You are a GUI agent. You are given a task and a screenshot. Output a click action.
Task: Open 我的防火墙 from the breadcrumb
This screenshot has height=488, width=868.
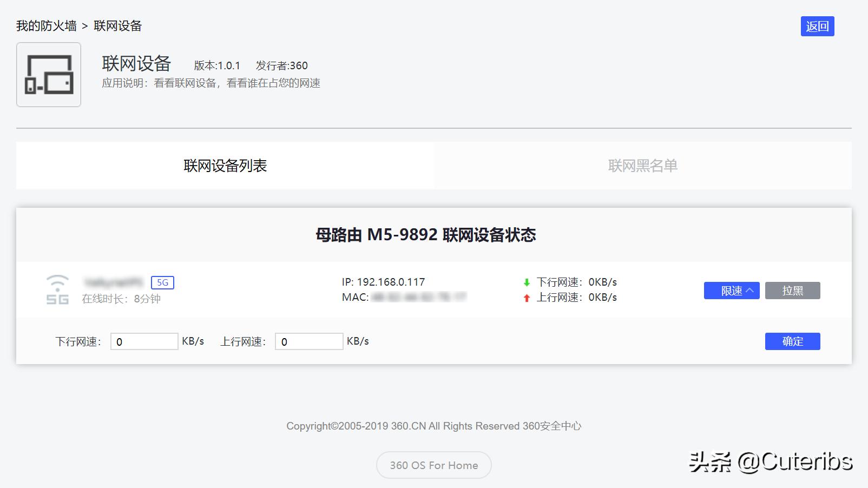point(45,25)
